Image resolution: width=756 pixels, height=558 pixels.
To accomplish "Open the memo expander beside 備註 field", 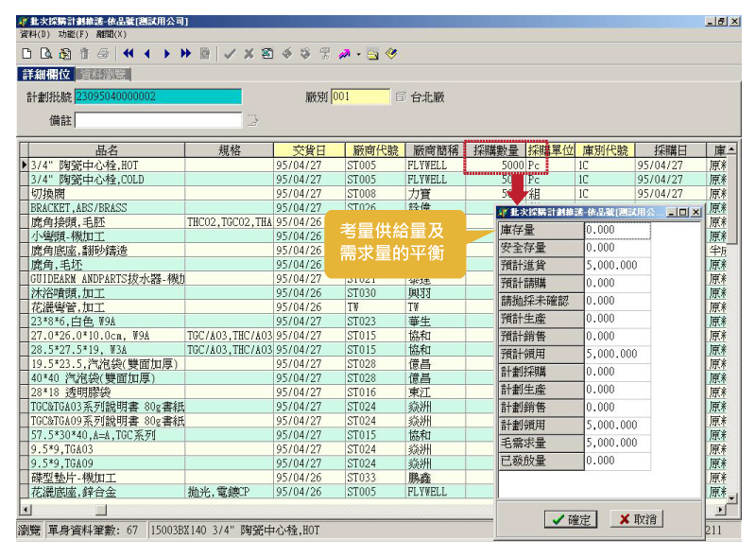I will pyautogui.click(x=252, y=120).
